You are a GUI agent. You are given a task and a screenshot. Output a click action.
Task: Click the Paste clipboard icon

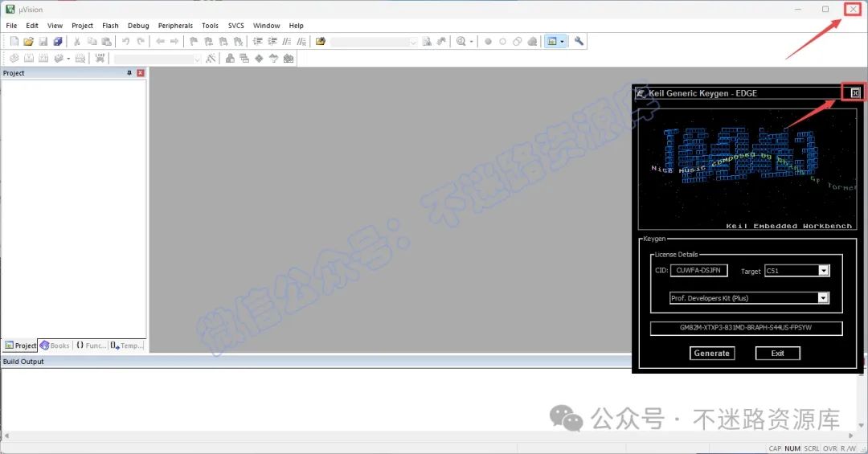(x=107, y=42)
